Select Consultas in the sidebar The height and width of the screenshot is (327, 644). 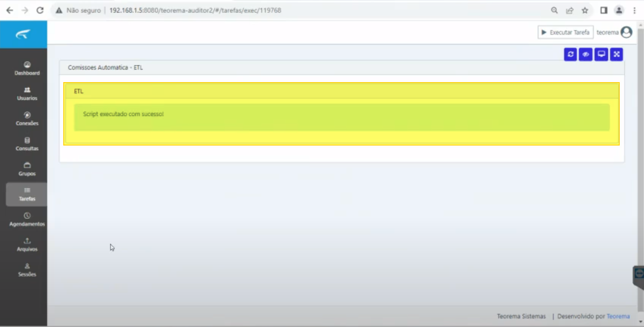coord(27,144)
